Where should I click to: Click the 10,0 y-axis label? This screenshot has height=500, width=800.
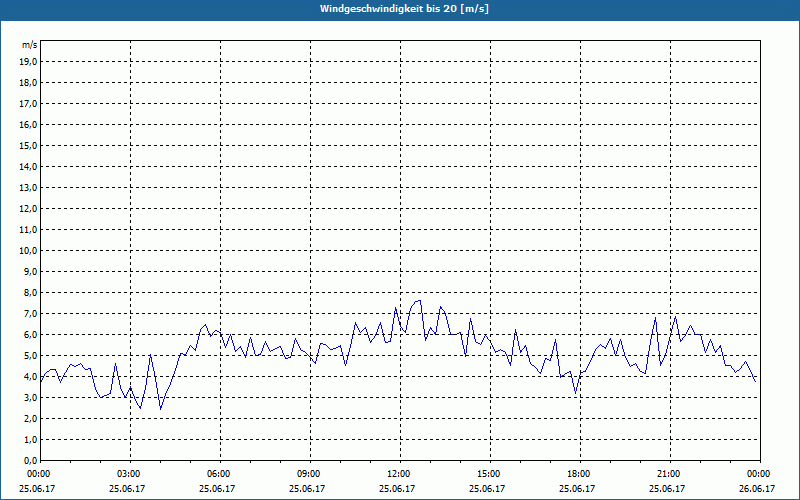(29, 251)
